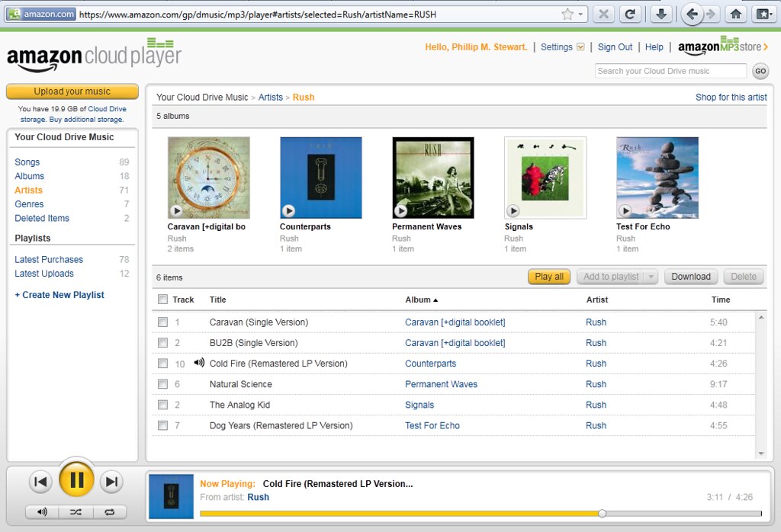Open the Shop for this artist link
Viewport: 781px width, 532px height.
tap(731, 97)
